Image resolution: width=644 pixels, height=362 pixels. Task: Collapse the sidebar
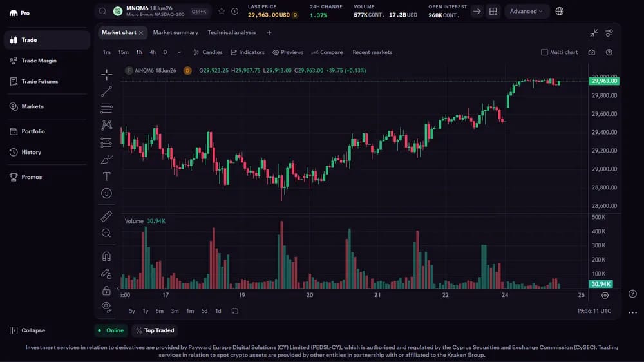(27, 330)
